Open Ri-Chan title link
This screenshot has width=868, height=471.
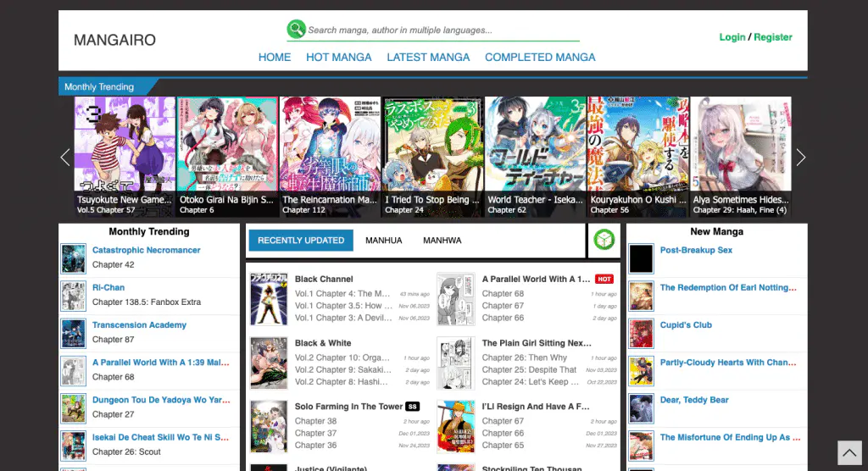click(108, 288)
